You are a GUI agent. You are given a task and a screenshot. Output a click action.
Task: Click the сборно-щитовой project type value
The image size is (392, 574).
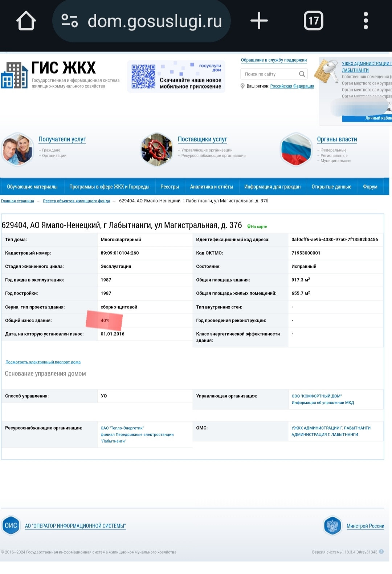pyautogui.click(x=119, y=307)
